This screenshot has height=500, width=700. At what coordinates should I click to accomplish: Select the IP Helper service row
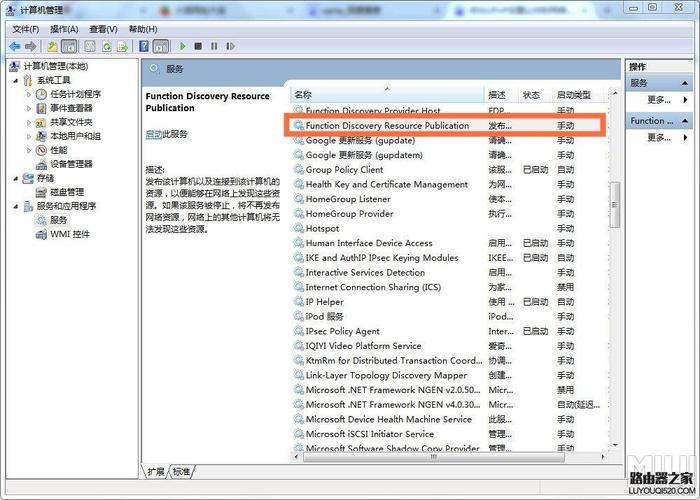(325, 302)
